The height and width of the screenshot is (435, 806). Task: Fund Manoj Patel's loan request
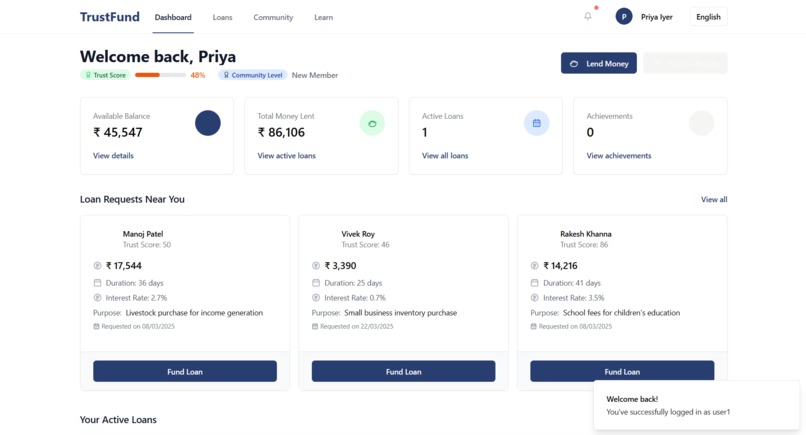coord(185,371)
